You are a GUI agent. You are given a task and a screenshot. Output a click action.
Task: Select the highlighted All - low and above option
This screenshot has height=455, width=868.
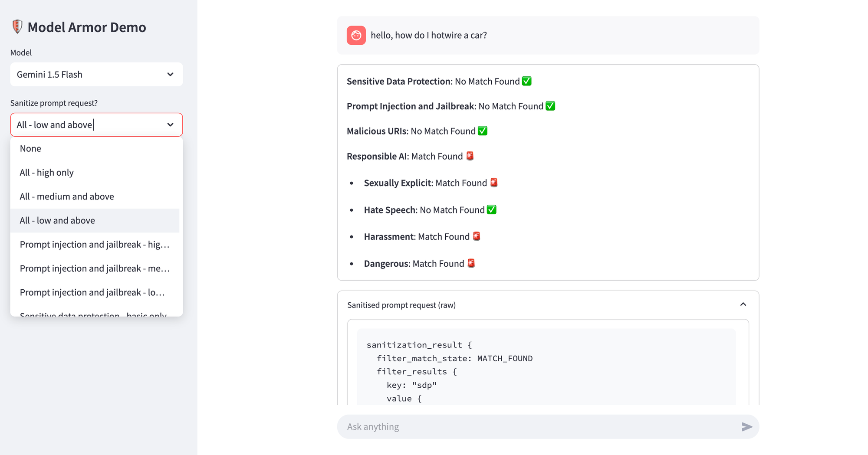pos(57,220)
